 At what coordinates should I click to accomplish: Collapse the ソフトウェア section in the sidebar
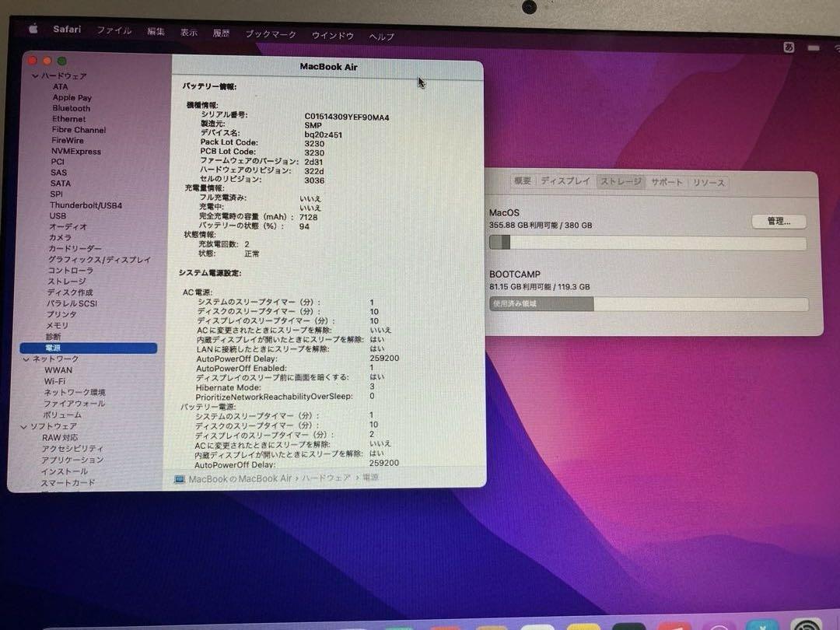point(24,426)
